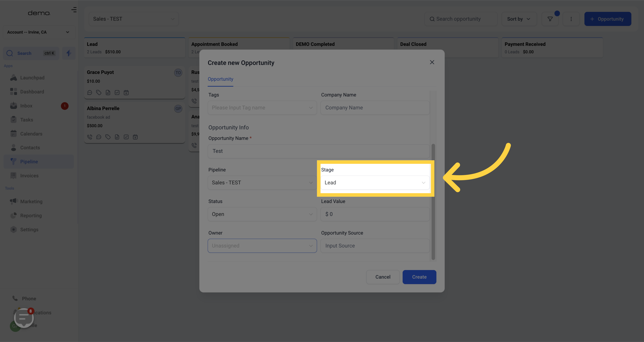This screenshot has width=644, height=342.
Task: Click phone icon on Albina Perrelle card
Action: 89,137
